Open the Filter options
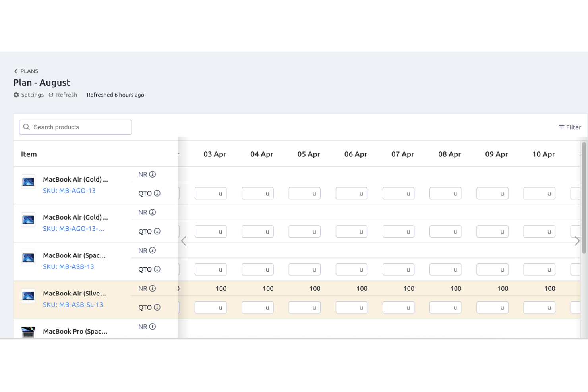 (570, 127)
